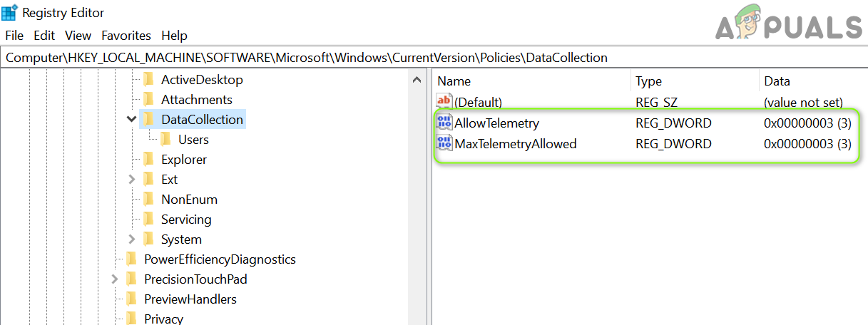Click the MaxTelemetryAllowed DWORD icon
The image size is (868, 325).
444,143
